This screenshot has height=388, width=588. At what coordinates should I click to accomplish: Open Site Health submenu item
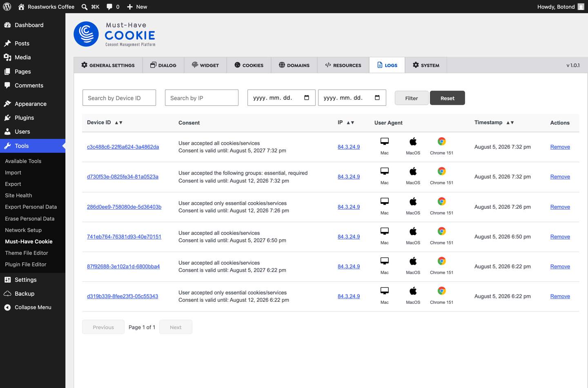18,195
